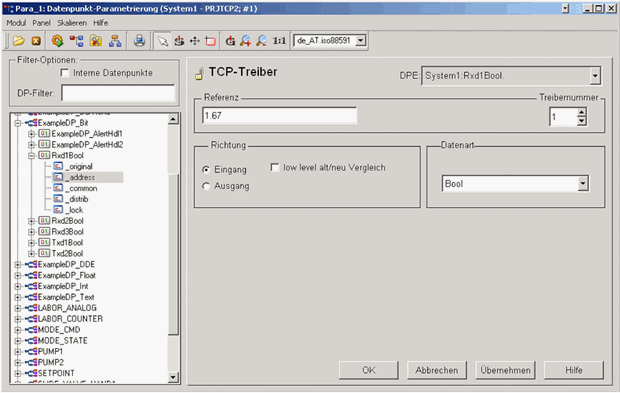The image size is (620, 393).
Task: Select the four-arrow pan tool icon
Action: pyautogui.click(x=195, y=41)
